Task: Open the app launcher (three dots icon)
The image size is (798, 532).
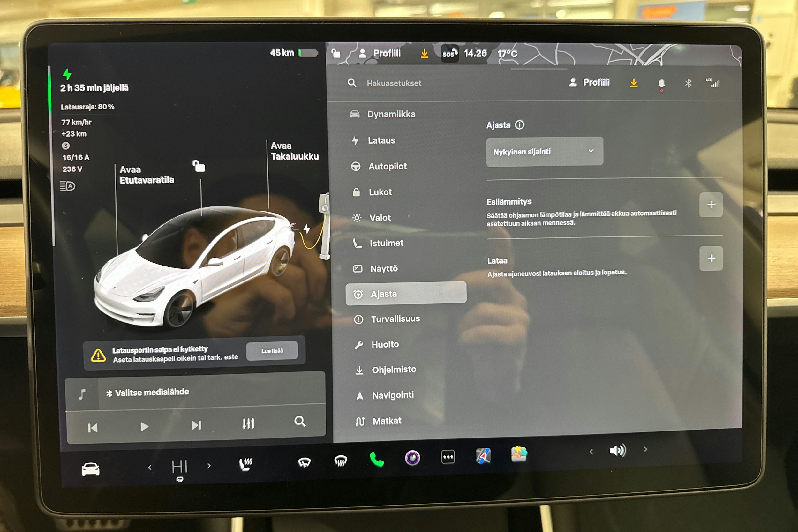Action: tap(448, 456)
